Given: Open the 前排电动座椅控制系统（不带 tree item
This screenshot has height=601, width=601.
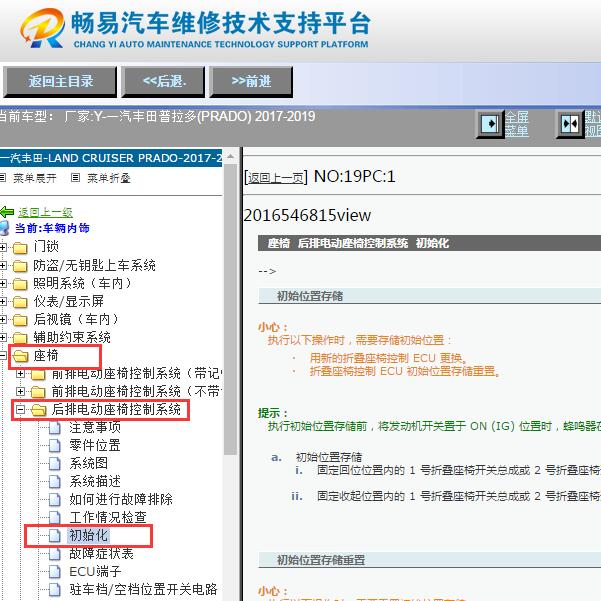Looking at the screenshot, I should 137,391.
